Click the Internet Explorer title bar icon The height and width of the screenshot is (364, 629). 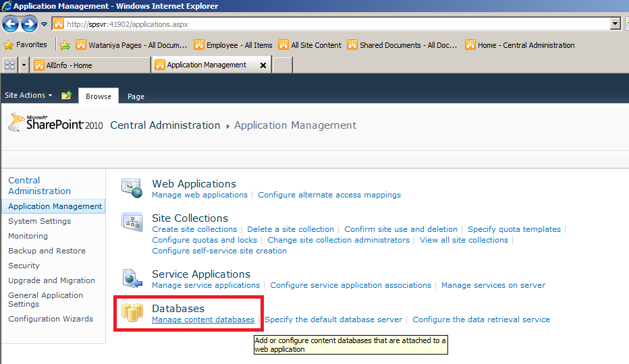pyautogui.click(x=7, y=5)
